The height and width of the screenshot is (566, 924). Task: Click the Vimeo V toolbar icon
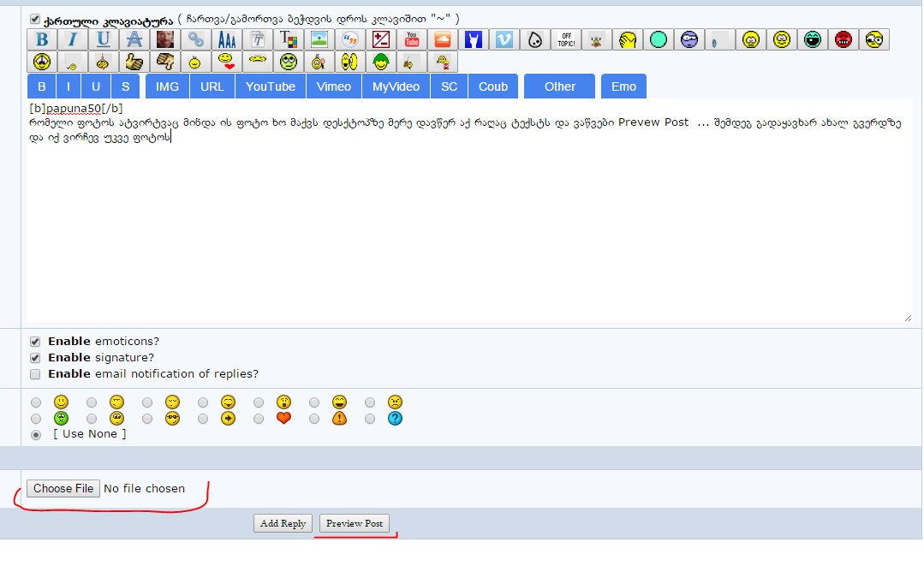pos(504,39)
